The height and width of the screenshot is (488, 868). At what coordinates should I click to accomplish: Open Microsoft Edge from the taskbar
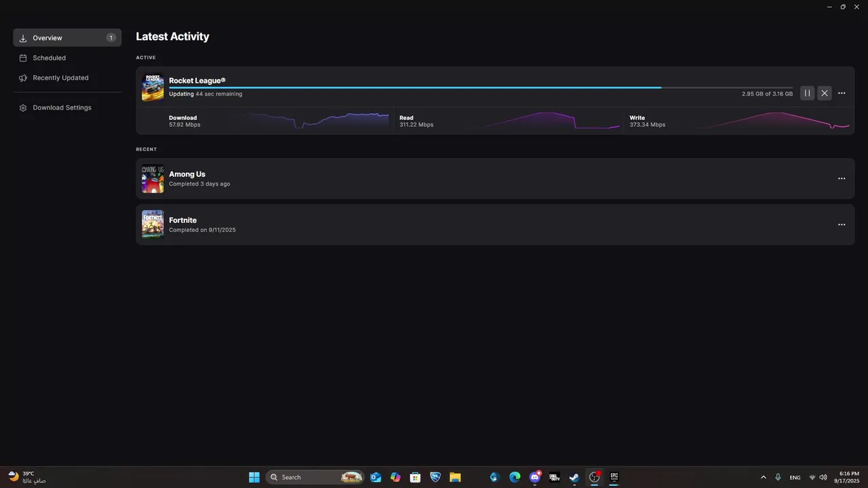tap(515, 477)
